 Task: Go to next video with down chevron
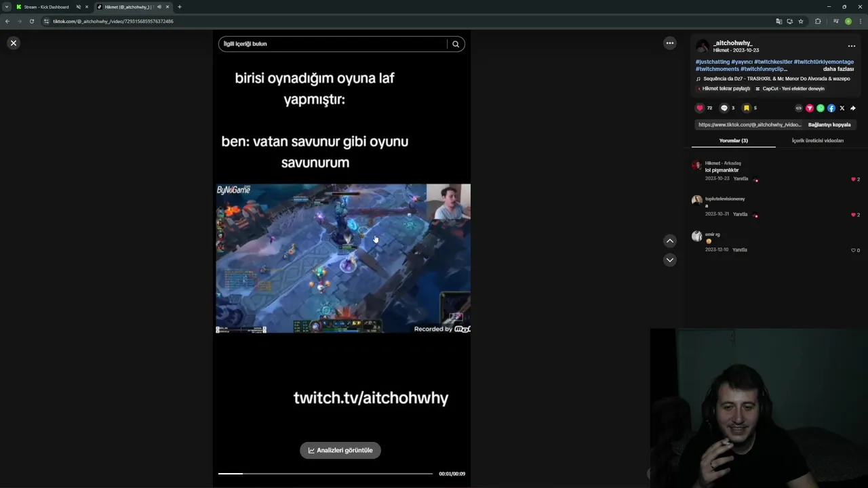(x=670, y=260)
